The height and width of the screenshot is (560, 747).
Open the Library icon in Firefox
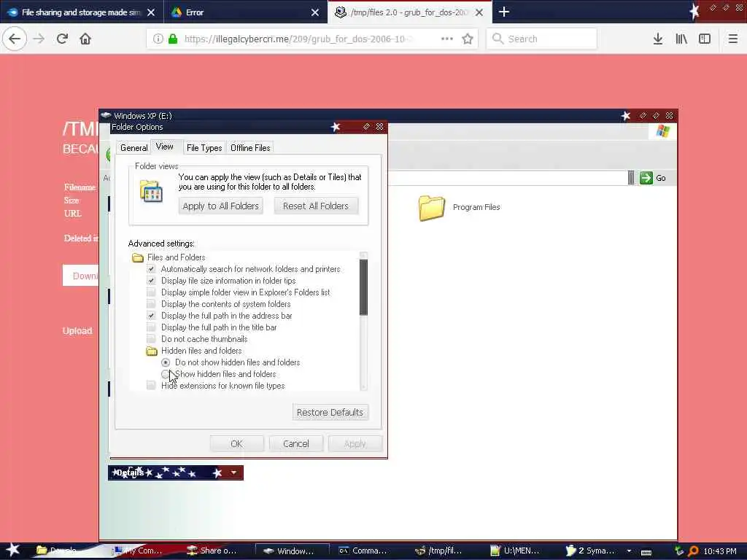[x=681, y=39]
